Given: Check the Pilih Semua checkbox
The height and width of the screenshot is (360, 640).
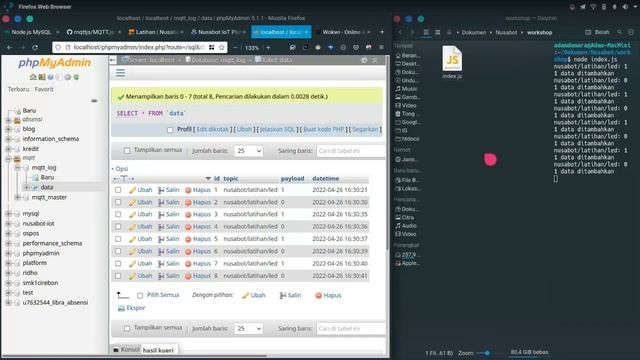Looking at the screenshot, I should click(140, 295).
